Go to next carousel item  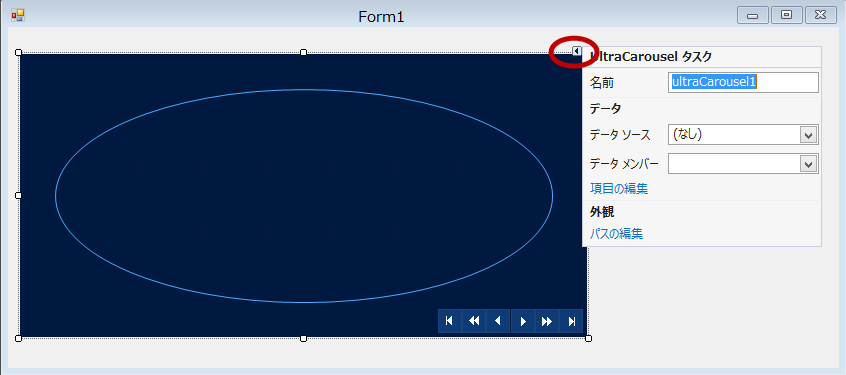pos(523,321)
